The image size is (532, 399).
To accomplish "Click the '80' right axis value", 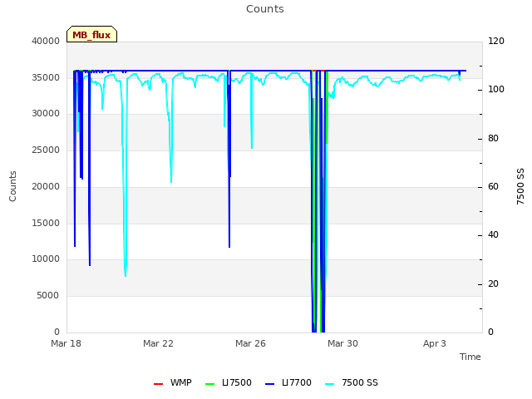I will tap(493, 139).
